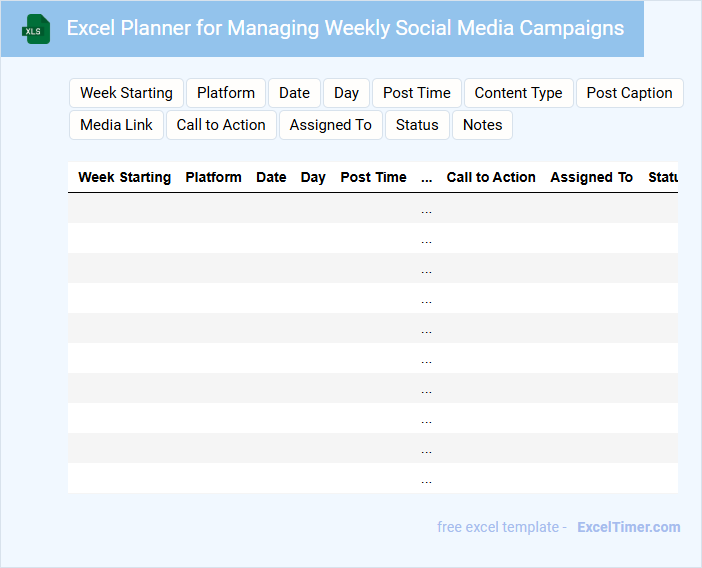Open the ExcelTimer.com link
Screen dimensions: 702x568
point(628,527)
